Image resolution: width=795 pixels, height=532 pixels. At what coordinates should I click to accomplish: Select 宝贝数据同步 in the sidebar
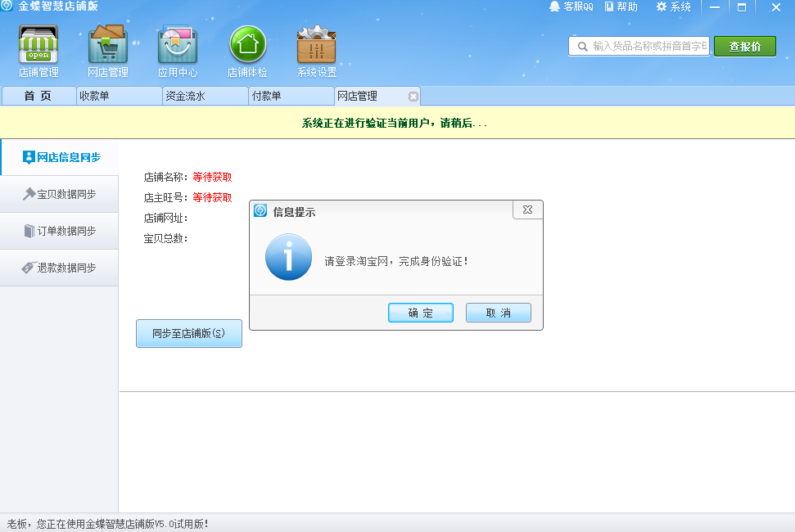59,194
